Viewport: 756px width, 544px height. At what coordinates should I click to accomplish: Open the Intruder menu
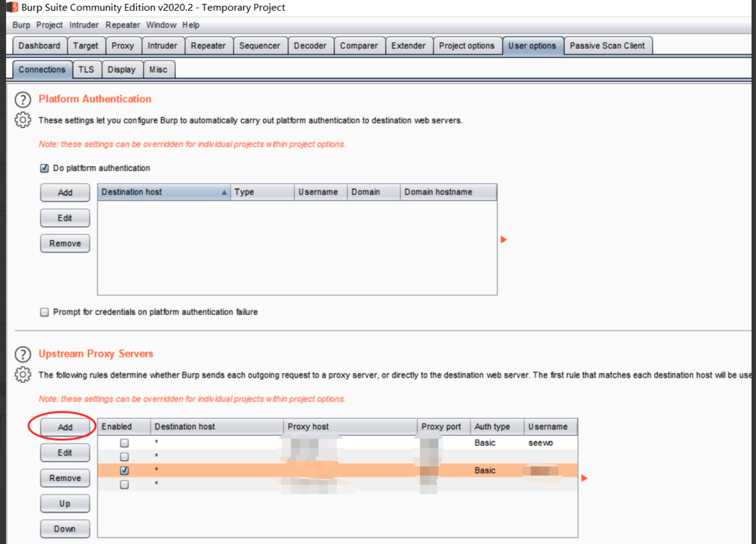pos(84,25)
